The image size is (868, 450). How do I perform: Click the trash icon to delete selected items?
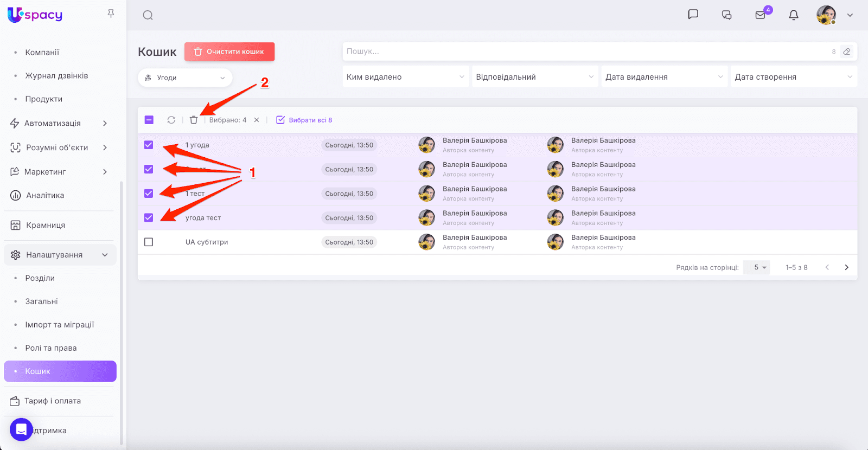click(194, 120)
